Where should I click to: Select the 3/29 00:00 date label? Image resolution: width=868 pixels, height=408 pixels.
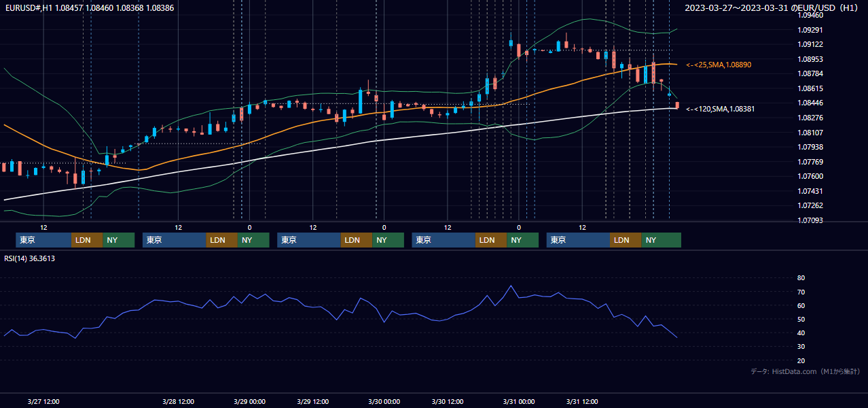249,401
